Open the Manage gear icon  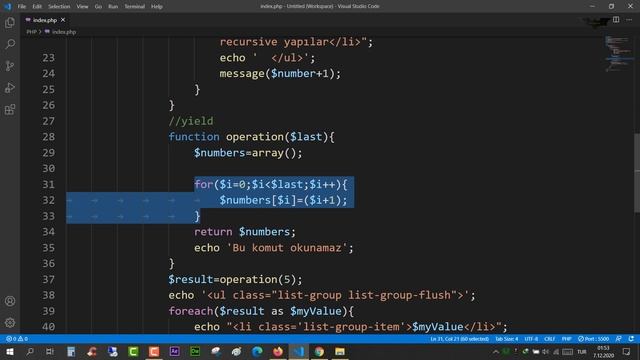coord(10,322)
